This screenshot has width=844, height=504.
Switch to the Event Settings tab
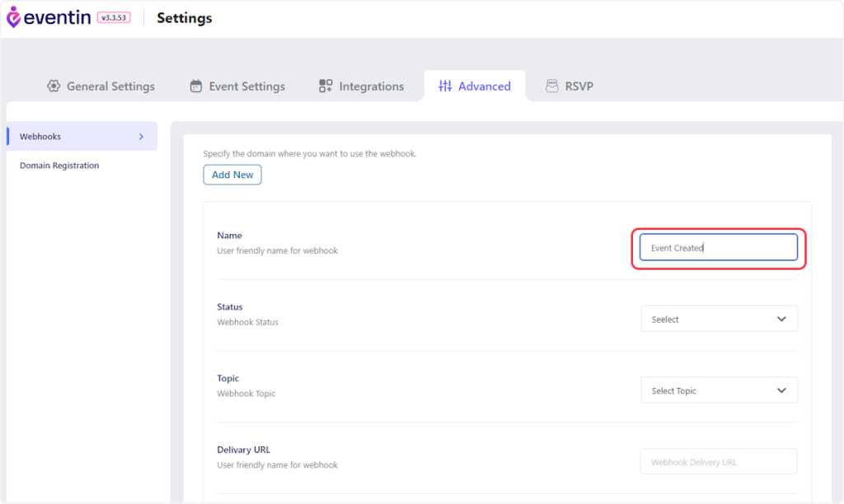point(246,86)
